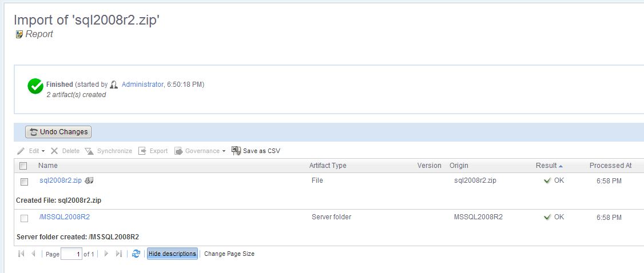Toggle the select-all checkbox in header
The width and height of the screenshot is (644, 273).
coord(23,166)
